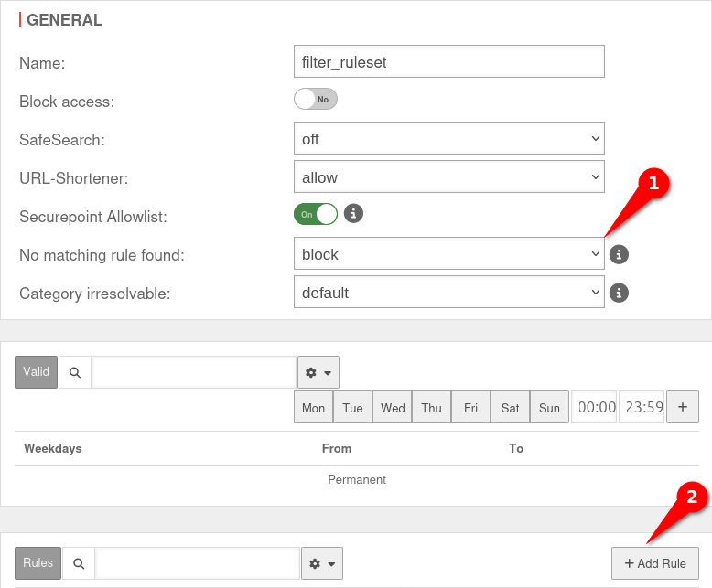Viewport: 712px width, 588px height.
Task: Open No matching rule found dropdown
Action: (448, 254)
